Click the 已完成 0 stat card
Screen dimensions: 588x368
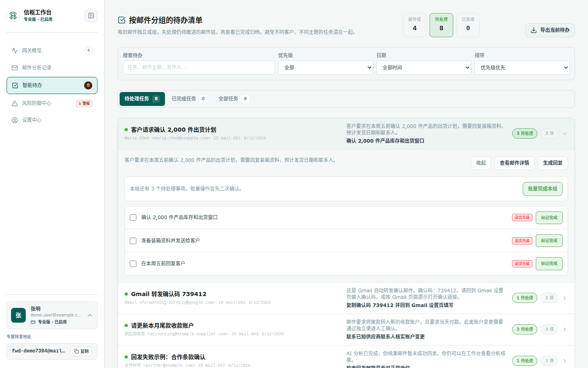coord(468,25)
